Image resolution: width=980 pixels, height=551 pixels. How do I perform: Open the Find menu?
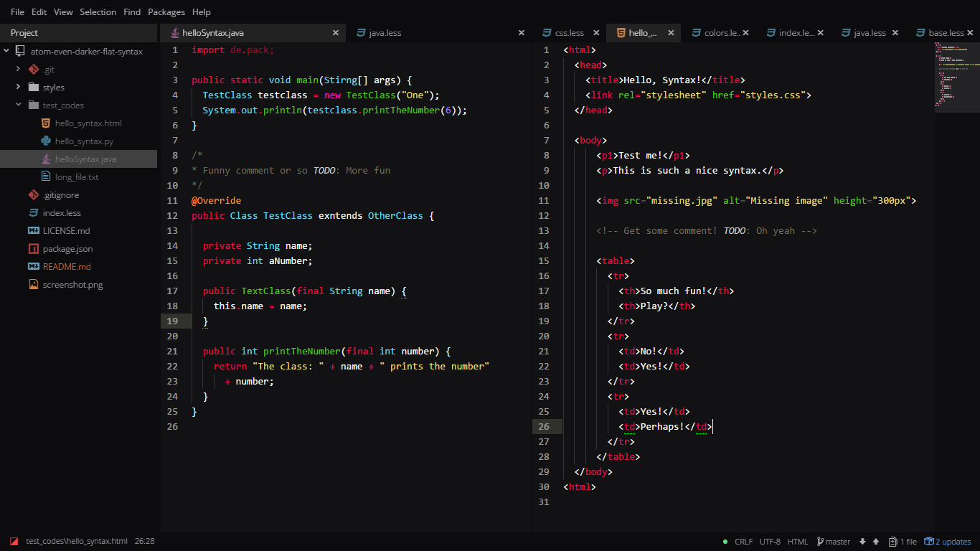[x=132, y=11]
